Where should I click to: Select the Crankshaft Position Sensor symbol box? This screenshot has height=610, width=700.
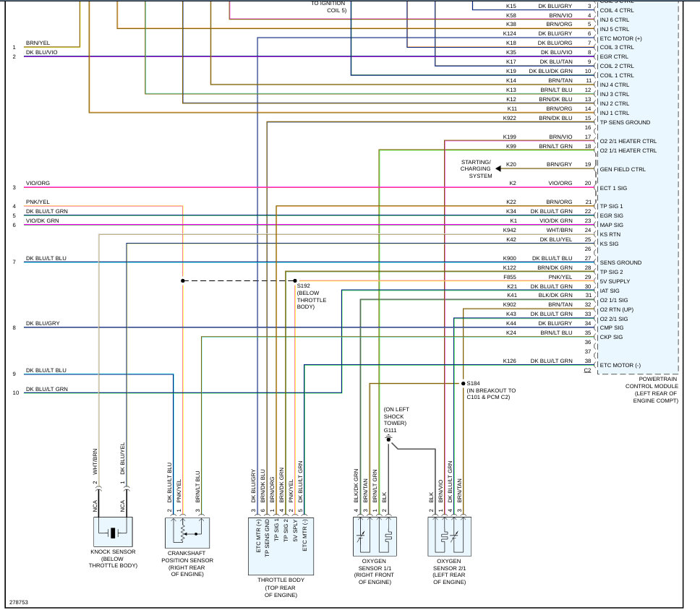click(187, 533)
